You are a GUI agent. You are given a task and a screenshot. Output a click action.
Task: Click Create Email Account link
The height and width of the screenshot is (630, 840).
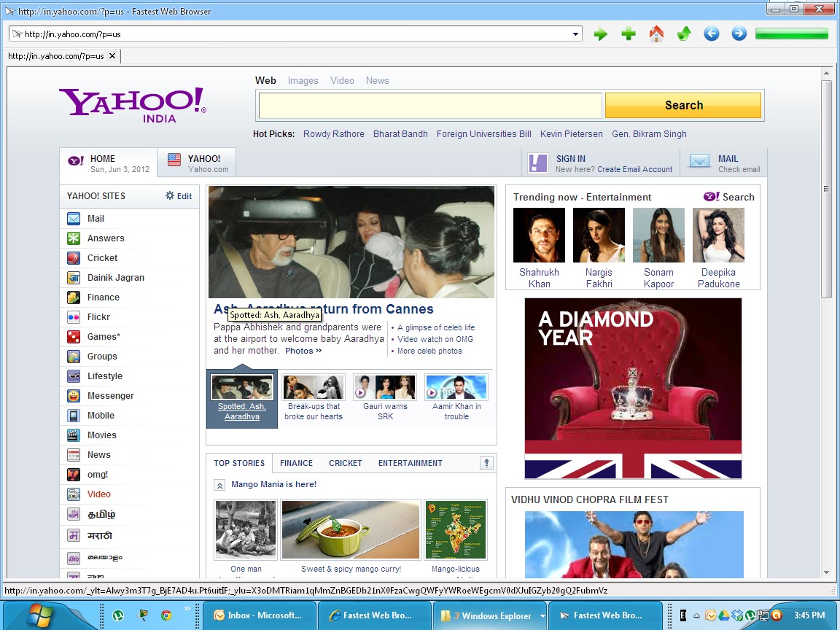(635, 169)
